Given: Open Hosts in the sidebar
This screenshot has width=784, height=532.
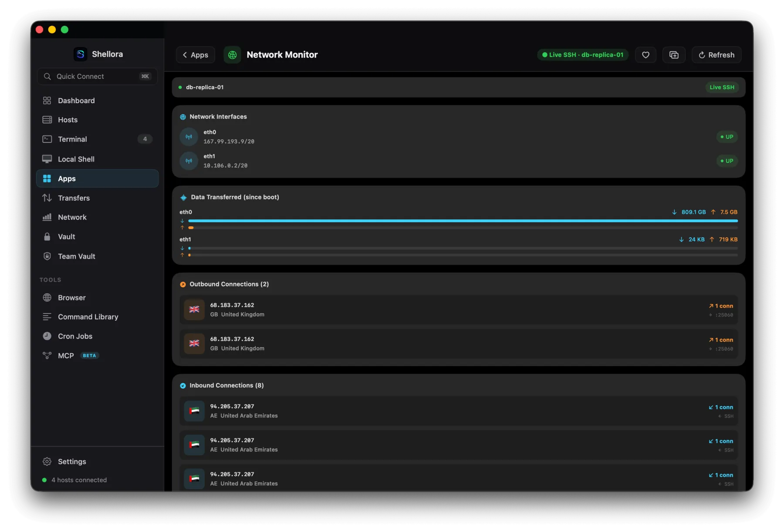Looking at the screenshot, I should tap(97, 120).
